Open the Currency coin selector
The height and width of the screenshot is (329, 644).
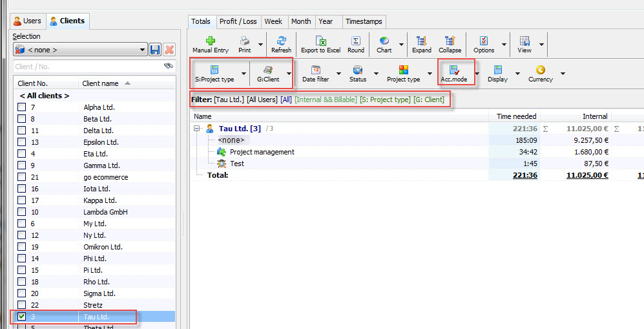click(x=540, y=70)
